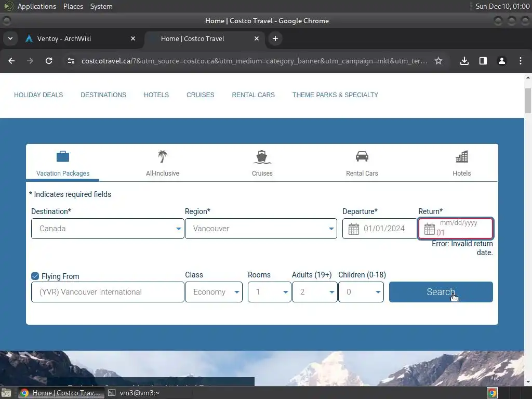Click the Show Desktop icon in taskbar
This screenshot has width=532, height=399.
point(6,393)
